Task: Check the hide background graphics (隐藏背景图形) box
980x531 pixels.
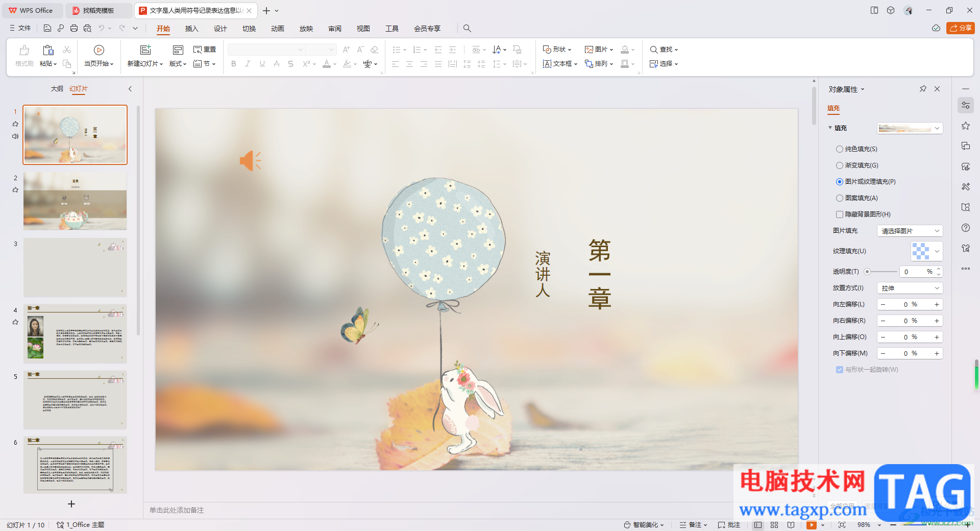Action: click(x=840, y=214)
